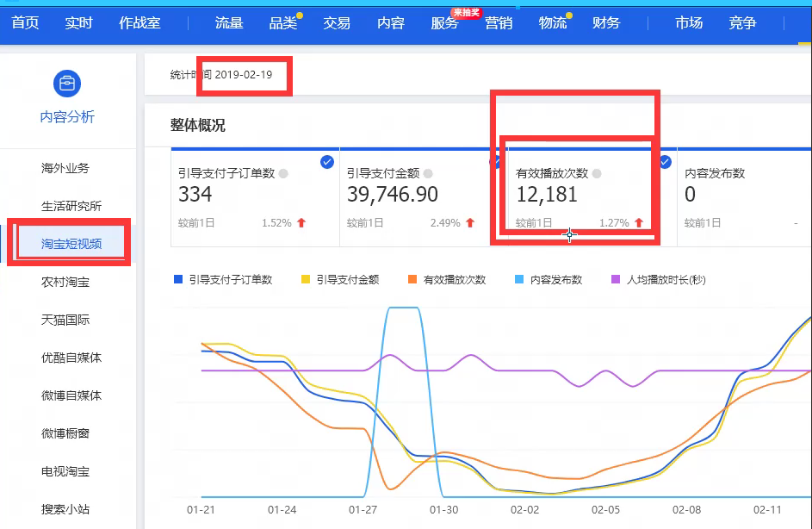Select the 竞争 tab
The height and width of the screenshot is (529, 812).
click(742, 22)
